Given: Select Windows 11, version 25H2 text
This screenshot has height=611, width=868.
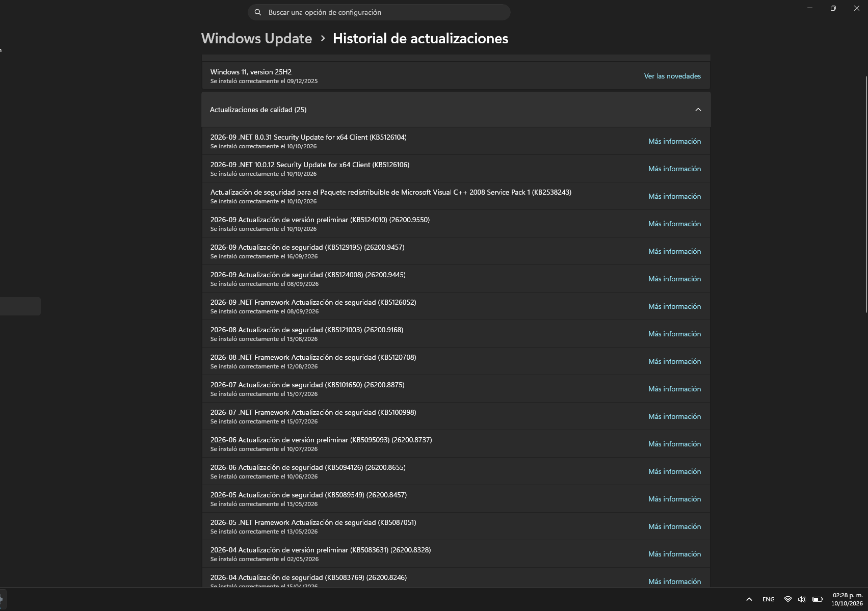Looking at the screenshot, I should pos(251,72).
